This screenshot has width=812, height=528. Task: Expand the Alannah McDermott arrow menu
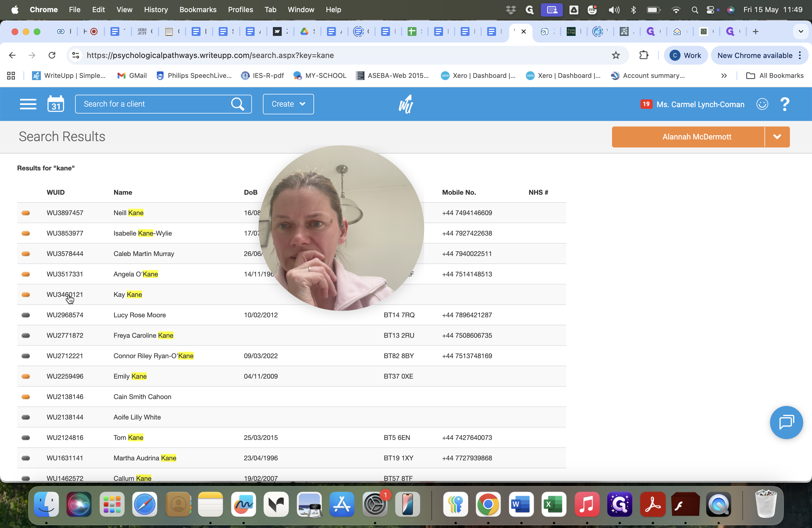777,137
